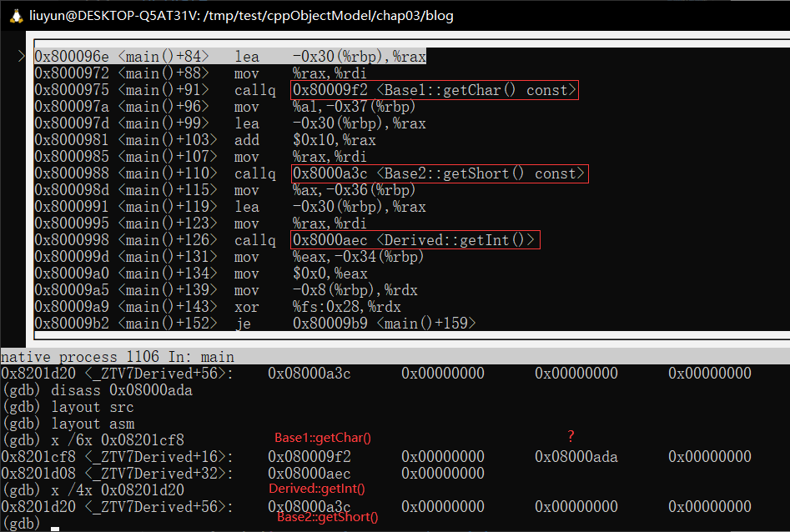Place cursor at the final (gdb) prompt
Viewport: 790px width, 532px height.
pos(54,524)
